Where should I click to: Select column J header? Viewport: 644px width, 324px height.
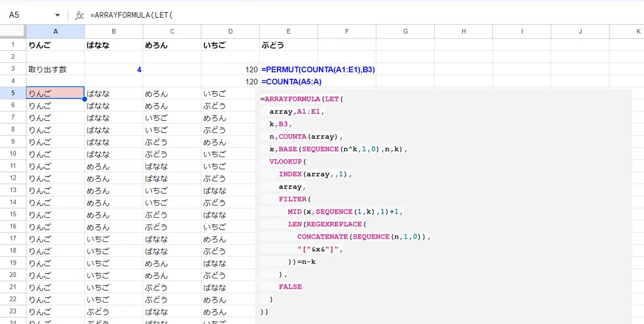tap(580, 32)
